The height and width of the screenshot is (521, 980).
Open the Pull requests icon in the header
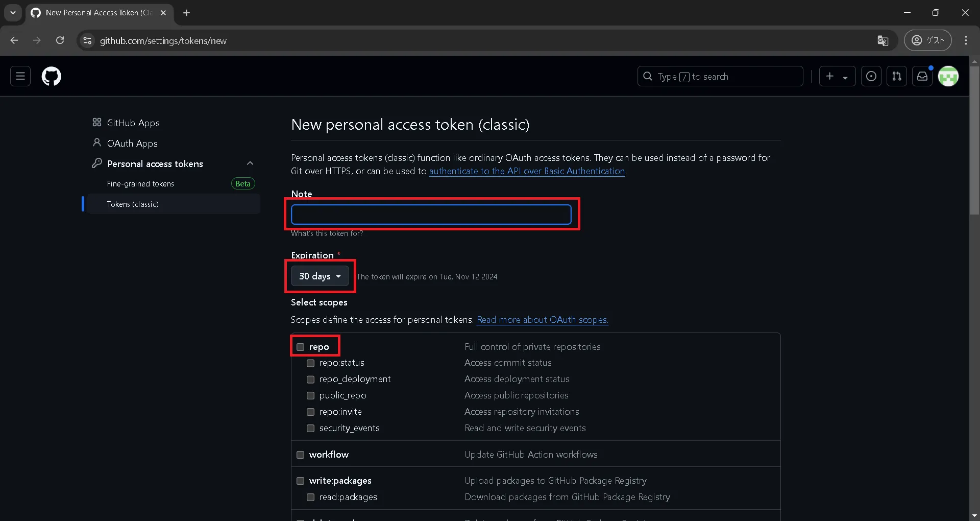[897, 76]
